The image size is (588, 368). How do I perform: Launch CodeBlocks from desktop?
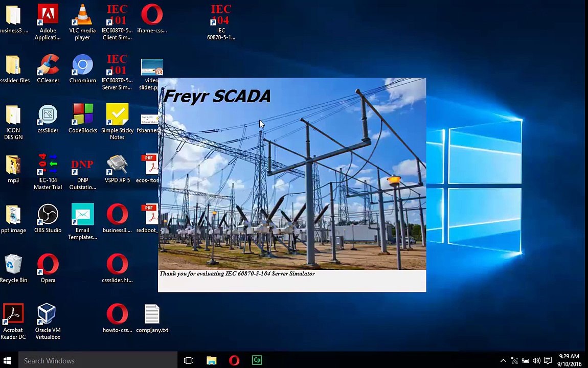pyautogui.click(x=82, y=119)
